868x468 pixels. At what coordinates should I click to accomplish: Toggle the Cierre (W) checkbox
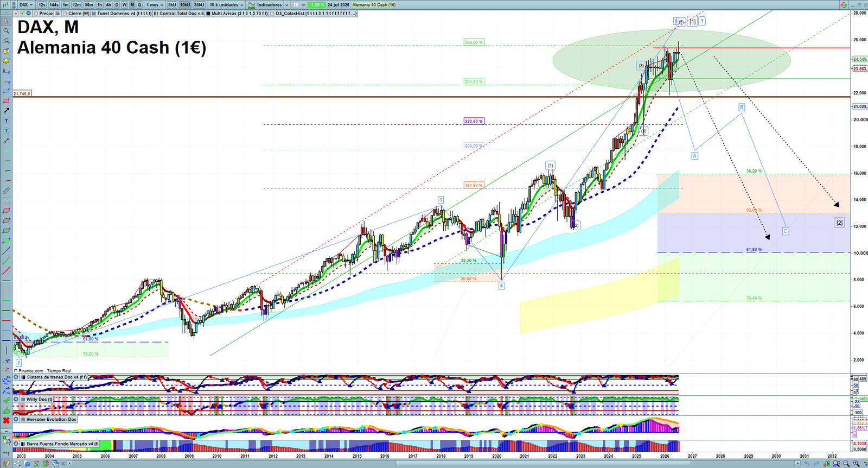tap(65, 14)
